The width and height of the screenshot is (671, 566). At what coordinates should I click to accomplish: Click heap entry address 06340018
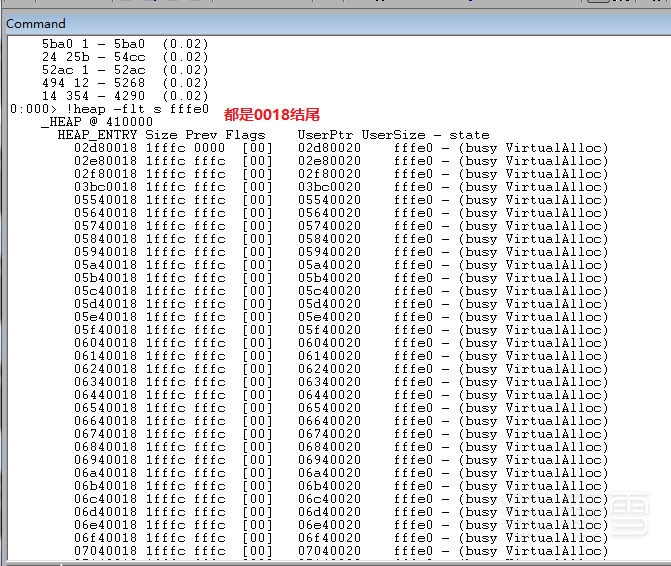coord(105,382)
